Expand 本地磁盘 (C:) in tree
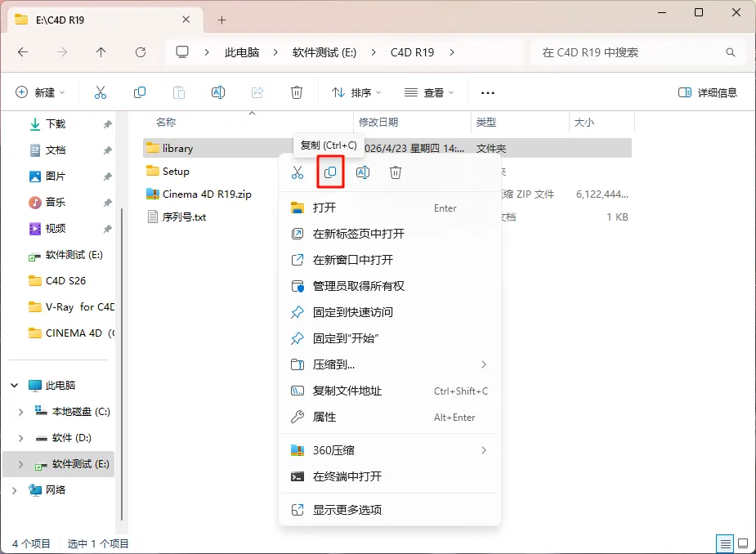The height and width of the screenshot is (554, 756). pos(20,412)
